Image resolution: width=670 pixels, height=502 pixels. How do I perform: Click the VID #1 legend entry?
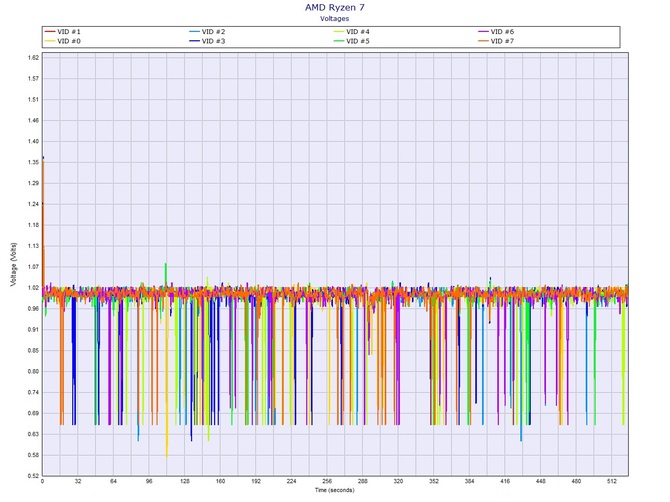tap(62, 32)
